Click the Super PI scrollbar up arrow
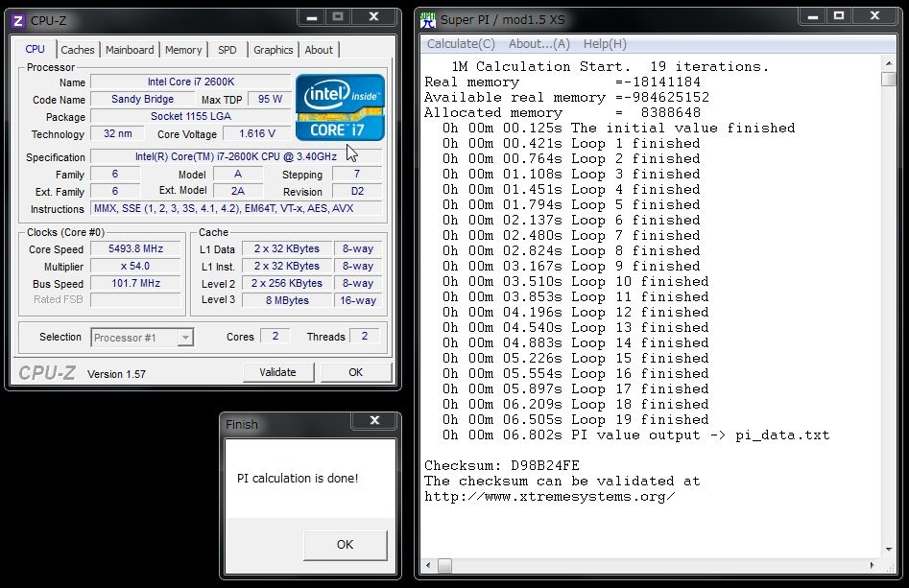 coord(889,62)
